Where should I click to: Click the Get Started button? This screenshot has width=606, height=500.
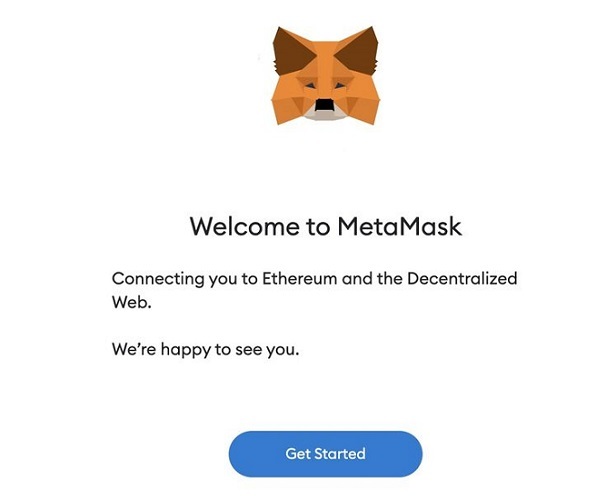click(x=325, y=454)
